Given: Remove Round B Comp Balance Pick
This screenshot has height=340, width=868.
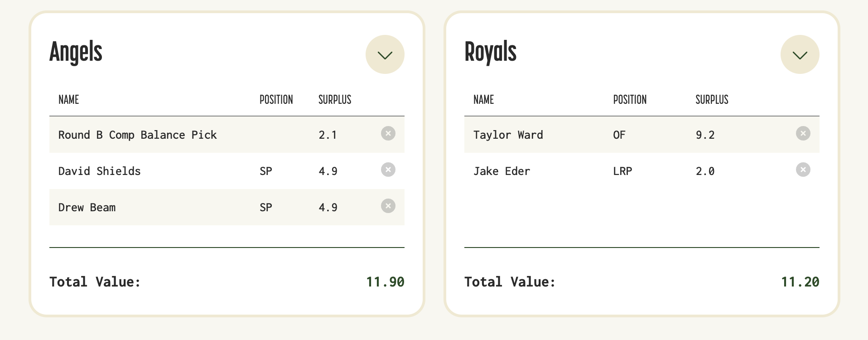Looking at the screenshot, I should [x=388, y=133].
